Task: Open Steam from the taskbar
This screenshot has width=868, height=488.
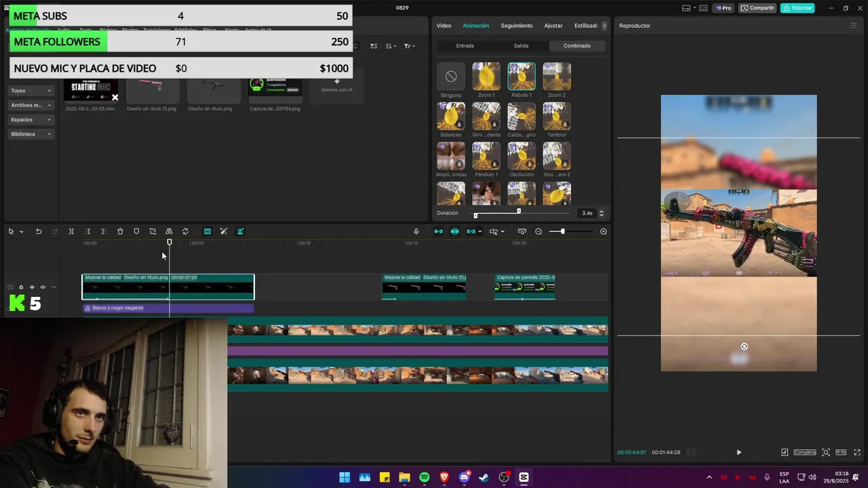Action: tap(484, 477)
